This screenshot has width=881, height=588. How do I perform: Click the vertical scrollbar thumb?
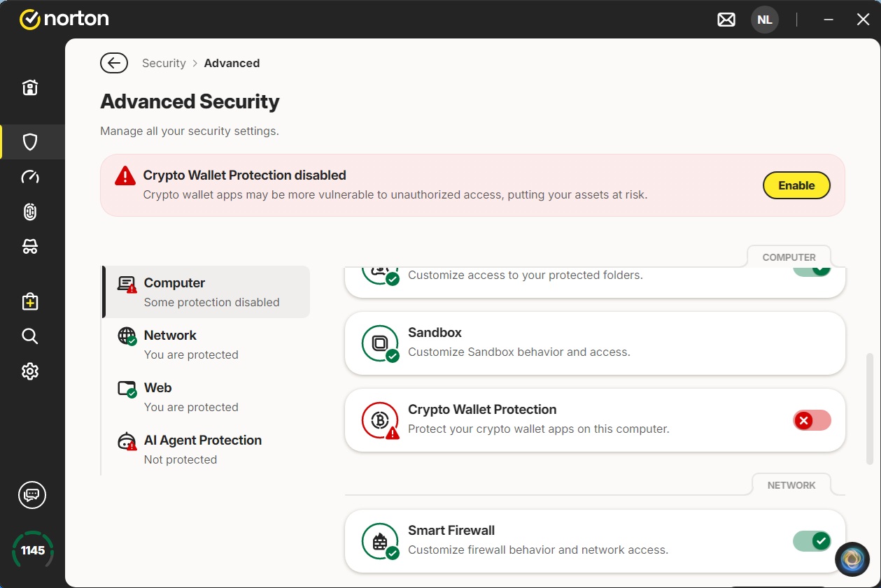(870, 409)
